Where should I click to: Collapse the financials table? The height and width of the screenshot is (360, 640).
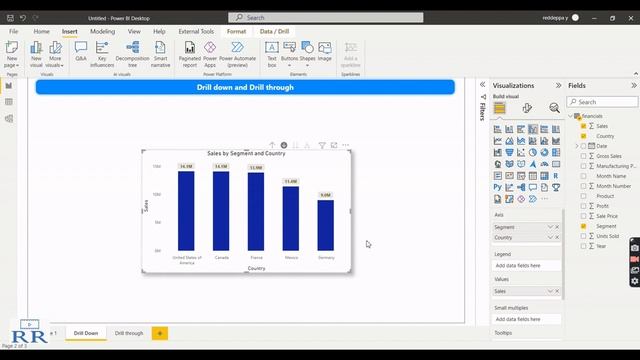click(571, 116)
